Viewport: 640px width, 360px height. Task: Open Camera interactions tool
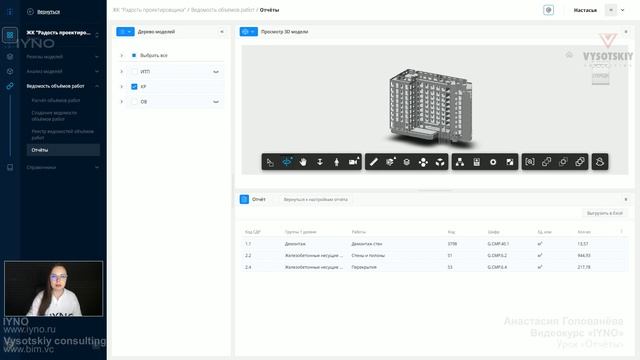[353, 162]
